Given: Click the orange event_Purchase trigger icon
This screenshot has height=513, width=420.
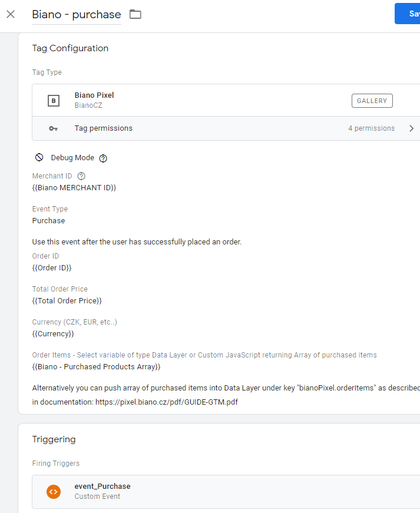Looking at the screenshot, I should click(54, 492).
